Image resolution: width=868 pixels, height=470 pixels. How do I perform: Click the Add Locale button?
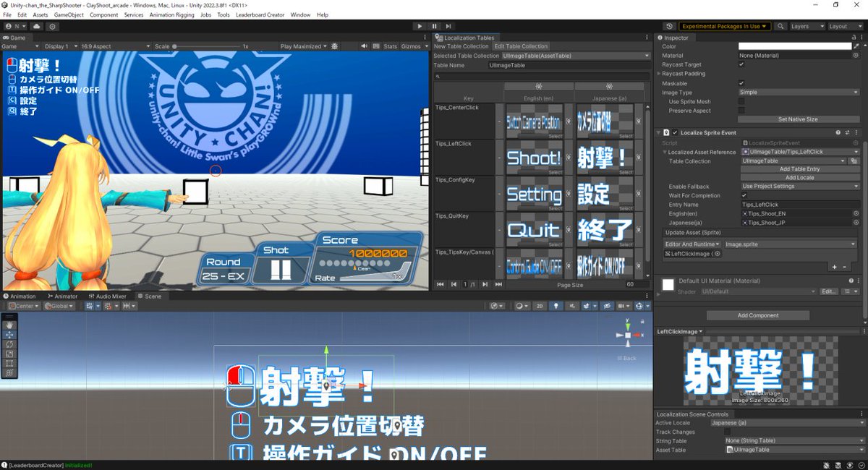(x=799, y=178)
